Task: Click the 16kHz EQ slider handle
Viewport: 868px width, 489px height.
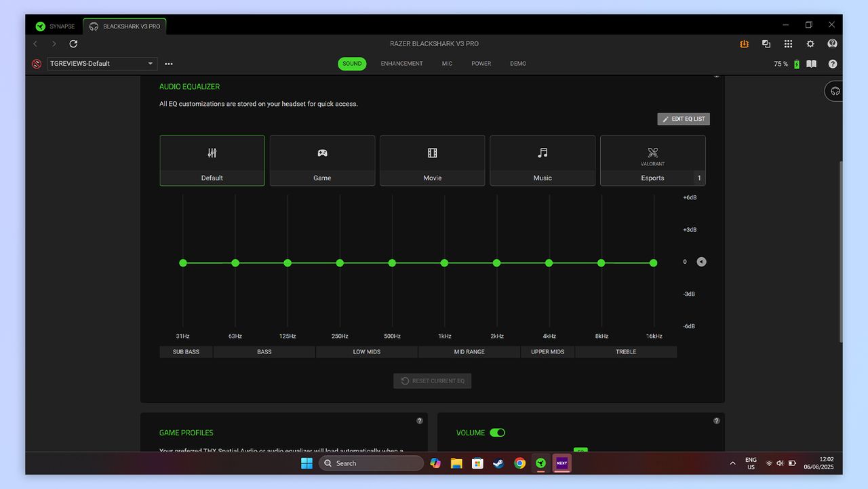Action: (x=653, y=263)
